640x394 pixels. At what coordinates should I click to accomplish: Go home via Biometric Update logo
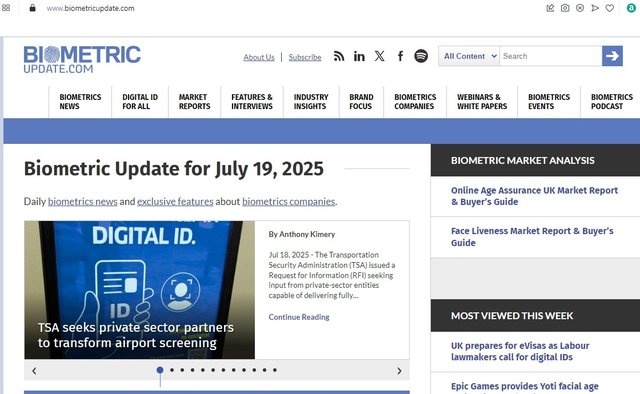click(x=82, y=60)
